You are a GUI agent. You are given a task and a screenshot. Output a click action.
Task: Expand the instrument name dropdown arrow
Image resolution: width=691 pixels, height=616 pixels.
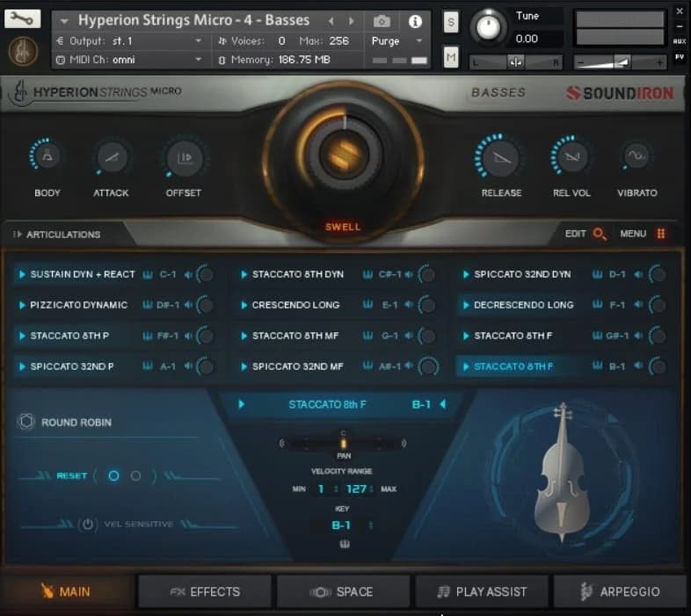[x=64, y=21]
